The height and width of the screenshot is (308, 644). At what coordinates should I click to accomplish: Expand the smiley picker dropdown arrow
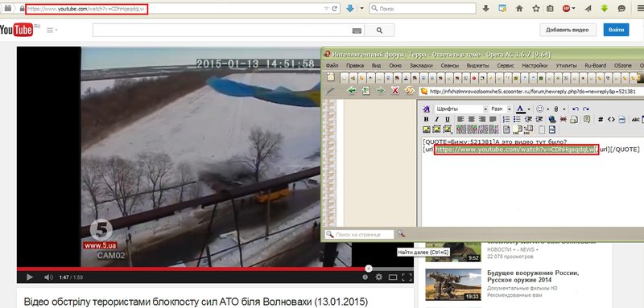(548, 109)
